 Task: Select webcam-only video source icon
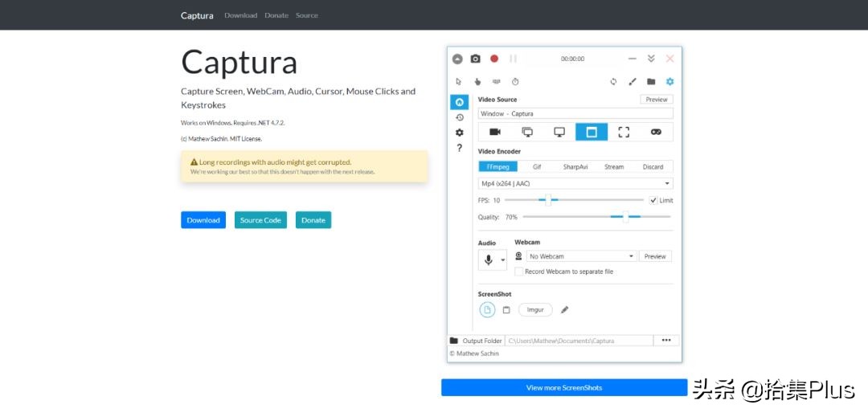click(x=495, y=132)
